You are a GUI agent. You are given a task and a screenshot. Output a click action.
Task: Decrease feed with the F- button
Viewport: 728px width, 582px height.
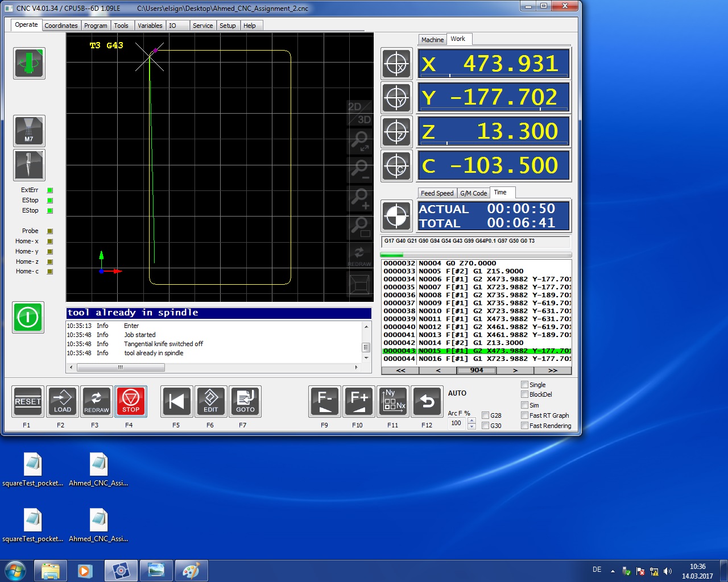point(325,401)
